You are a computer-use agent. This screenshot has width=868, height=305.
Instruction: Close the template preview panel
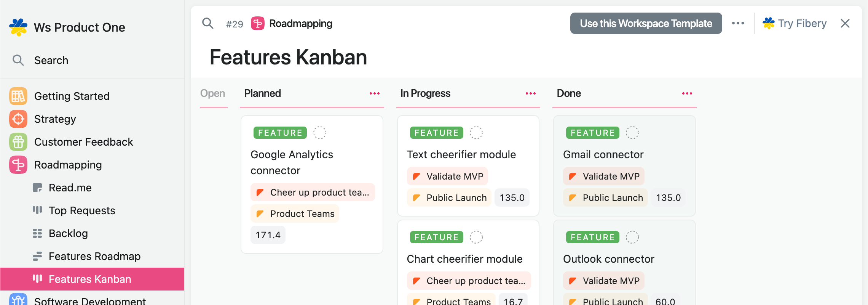845,23
